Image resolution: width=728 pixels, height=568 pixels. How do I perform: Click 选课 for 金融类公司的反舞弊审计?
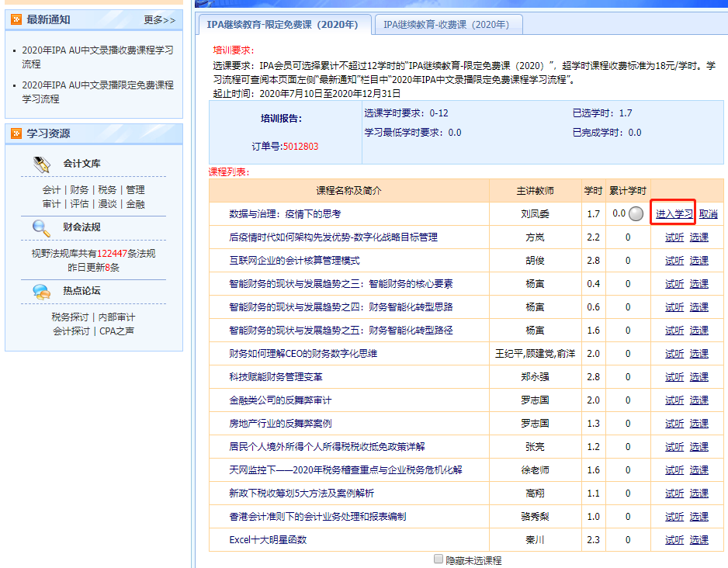pyautogui.click(x=699, y=400)
